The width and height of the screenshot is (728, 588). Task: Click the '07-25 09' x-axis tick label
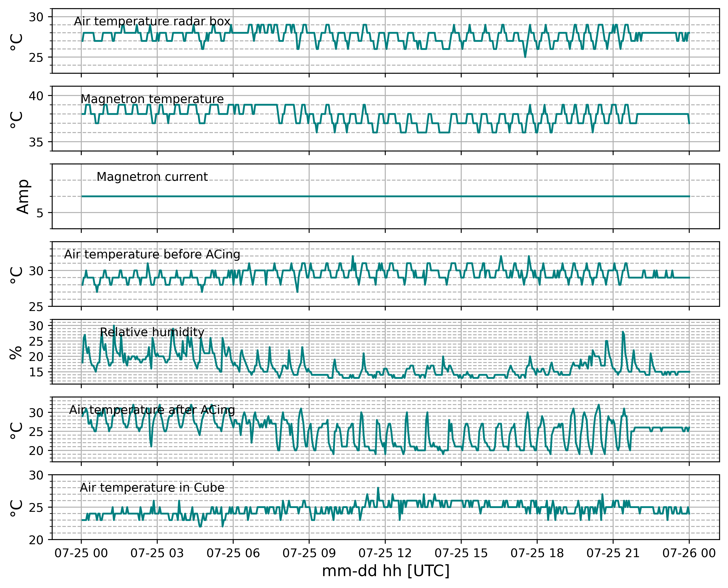(309, 554)
